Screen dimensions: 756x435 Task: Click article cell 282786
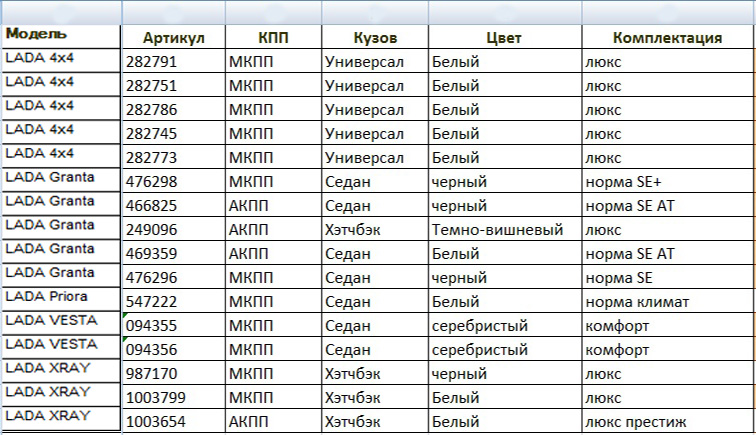pos(174,109)
